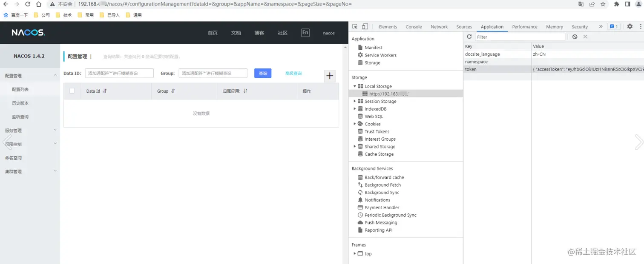Tick the select-all checkbox in table header
644x264 pixels.
point(72,91)
